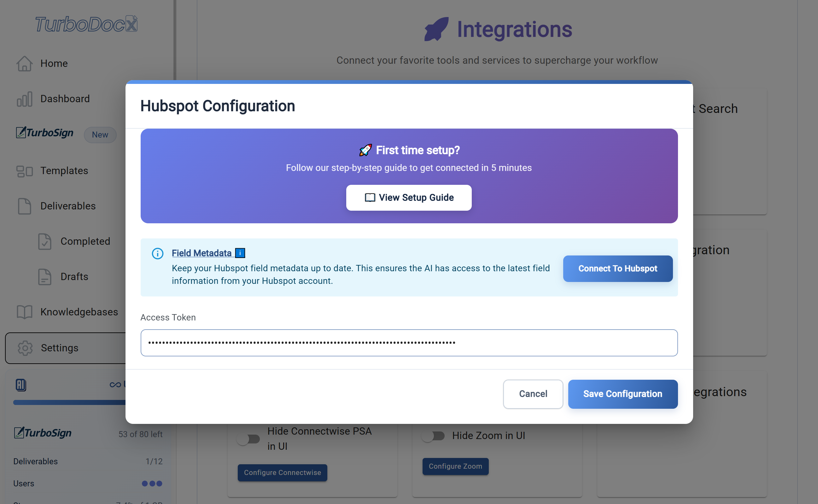Click Connect To Hubspot
Viewport: 818px width, 504px height.
(x=618, y=269)
